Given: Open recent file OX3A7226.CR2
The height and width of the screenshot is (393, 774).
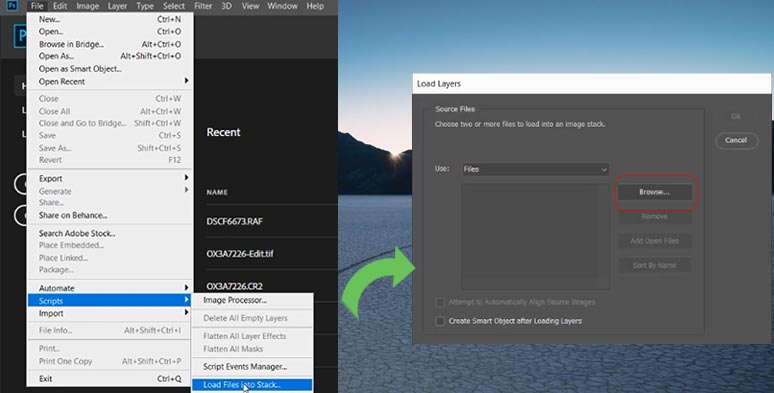Looking at the screenshot, I should (234, 286).
